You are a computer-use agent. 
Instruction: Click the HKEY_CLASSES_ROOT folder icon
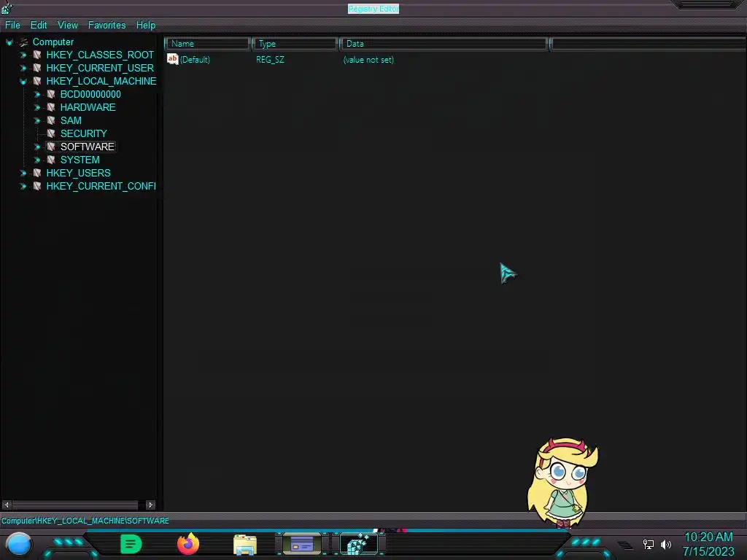[x=37, y=55]
